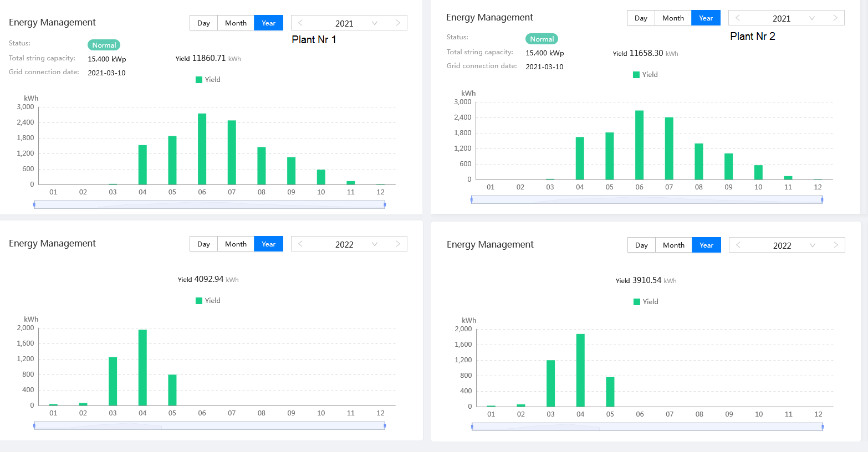
Task: Expand year picker in Plant Nr 2 2021 panel
Action: [812, 18]
